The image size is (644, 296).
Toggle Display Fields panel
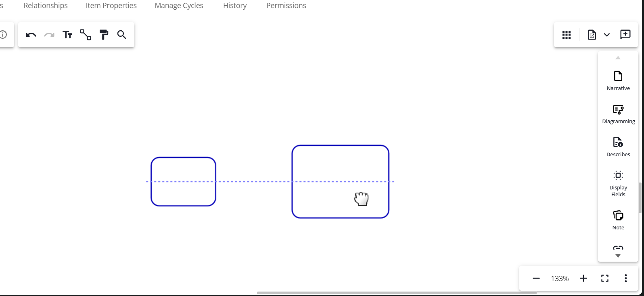pos(618,183)
